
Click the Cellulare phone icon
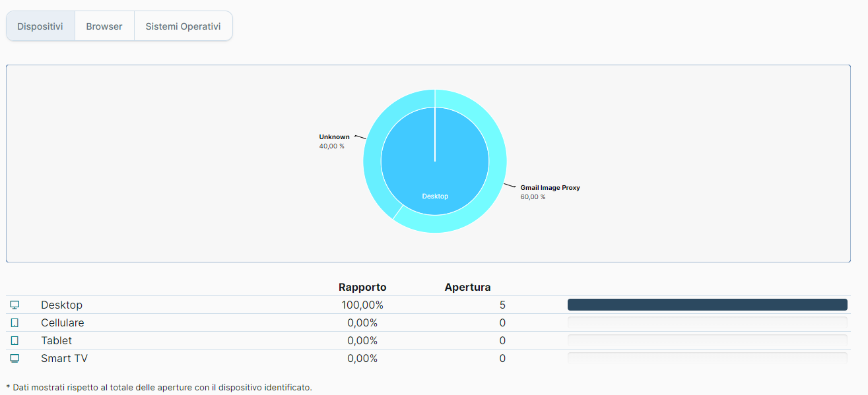[x=15, y=323]
